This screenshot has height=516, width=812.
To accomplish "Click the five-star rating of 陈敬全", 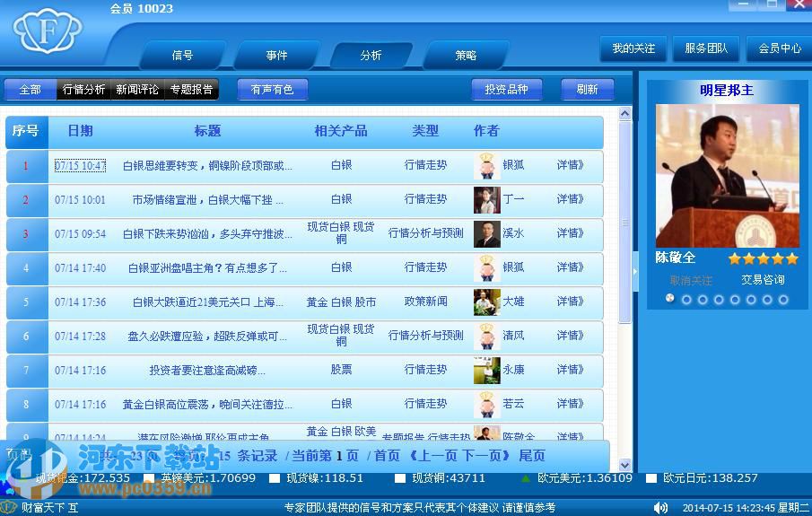I will [764, 258].
